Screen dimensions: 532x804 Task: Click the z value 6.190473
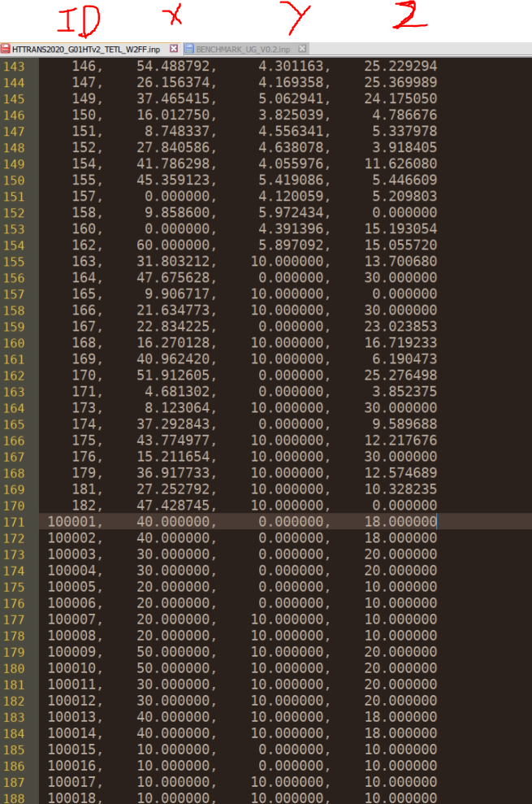tap(405, 359)
